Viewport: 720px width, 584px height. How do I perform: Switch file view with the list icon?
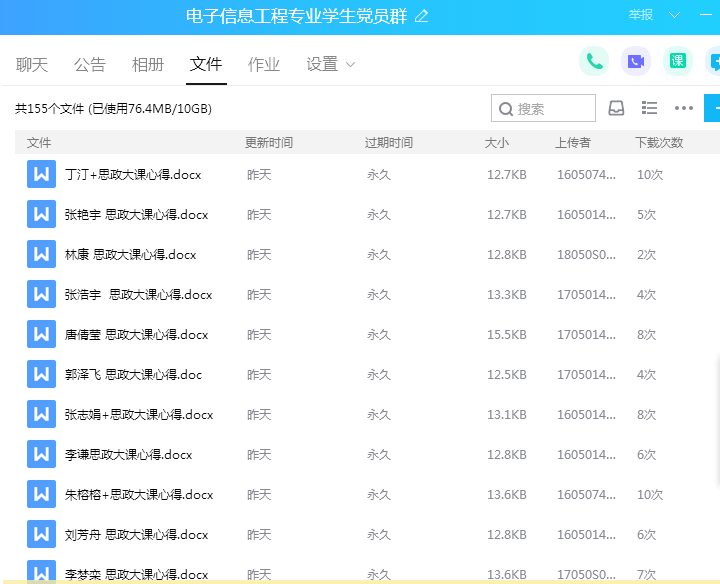click(x=649, y=108)
